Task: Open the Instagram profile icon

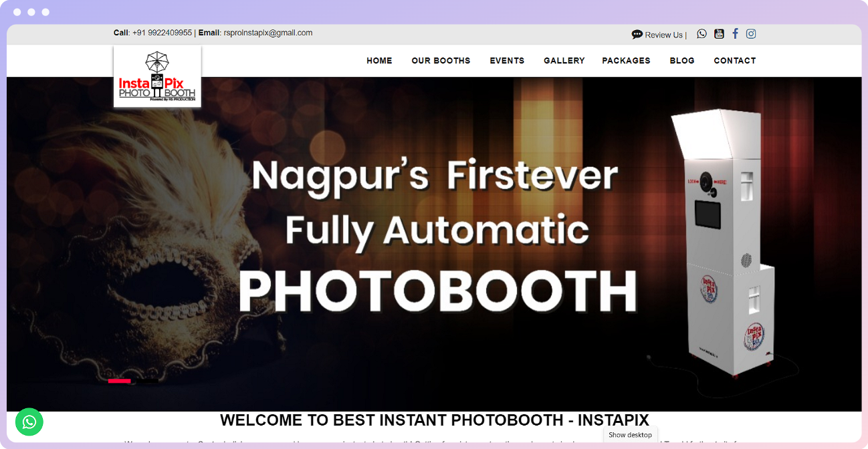Action: pos(751,34)
